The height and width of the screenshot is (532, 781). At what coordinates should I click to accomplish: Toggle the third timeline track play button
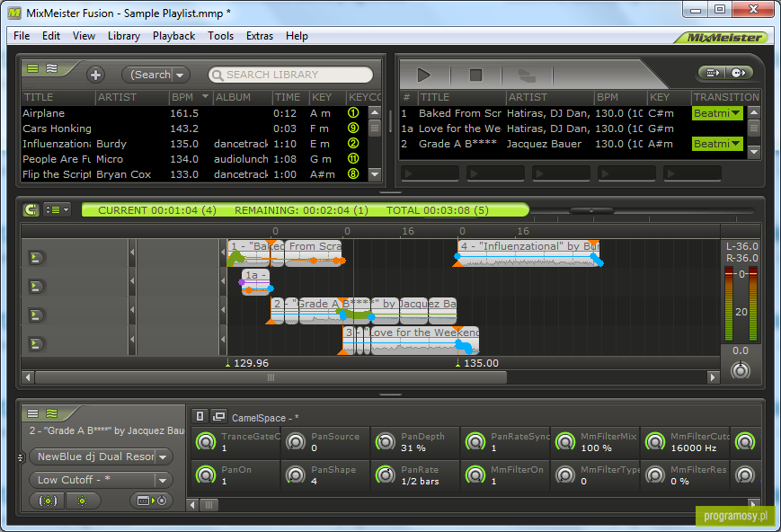(36, 315)
